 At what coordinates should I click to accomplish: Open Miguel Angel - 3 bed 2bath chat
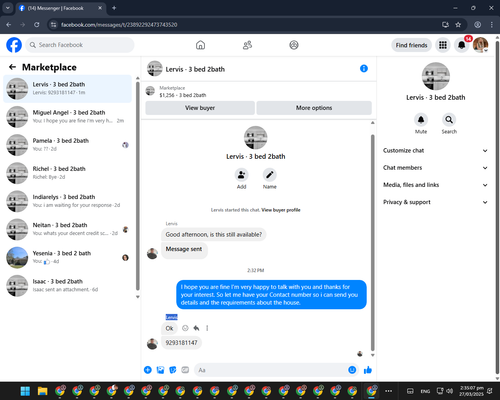coord(67,117)
